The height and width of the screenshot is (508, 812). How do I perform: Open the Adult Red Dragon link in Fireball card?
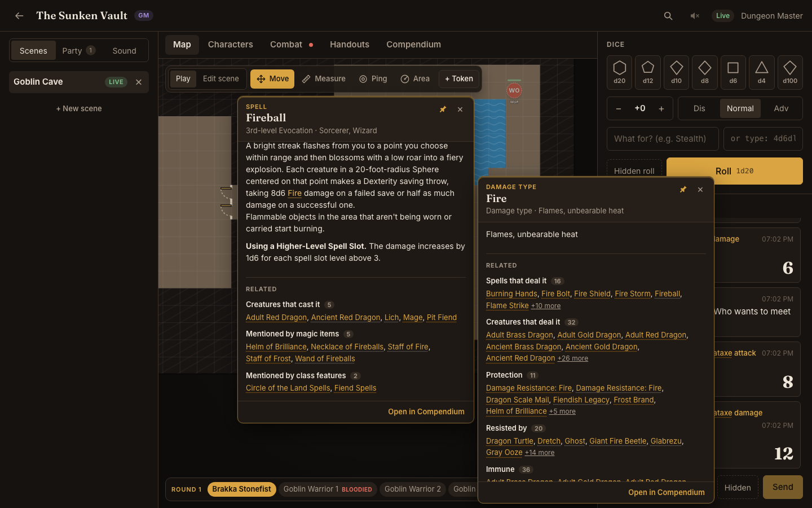[276, 318]
